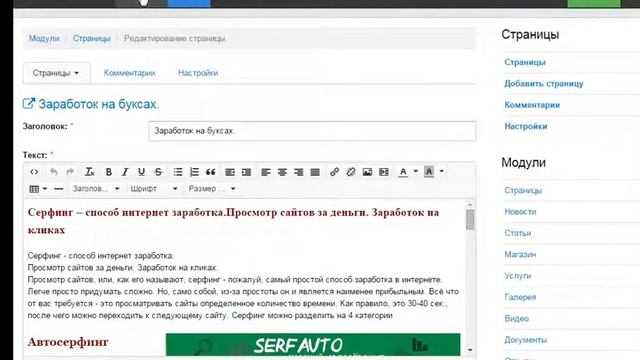Click the editor scroll up arrow
This screenshot has width=640, height=360.
click(x=470, y=204)
